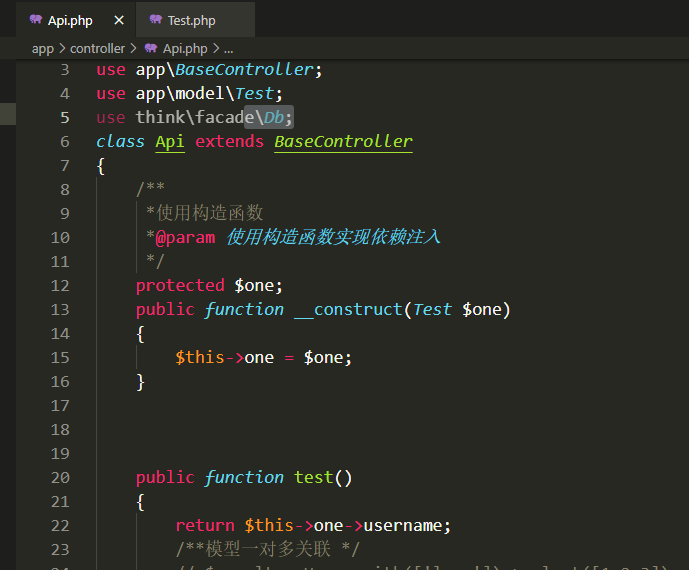Click the 'return' keyword on line 22
Image resolution: width=689 pixels, height=570 pixels.
point(205,525)
